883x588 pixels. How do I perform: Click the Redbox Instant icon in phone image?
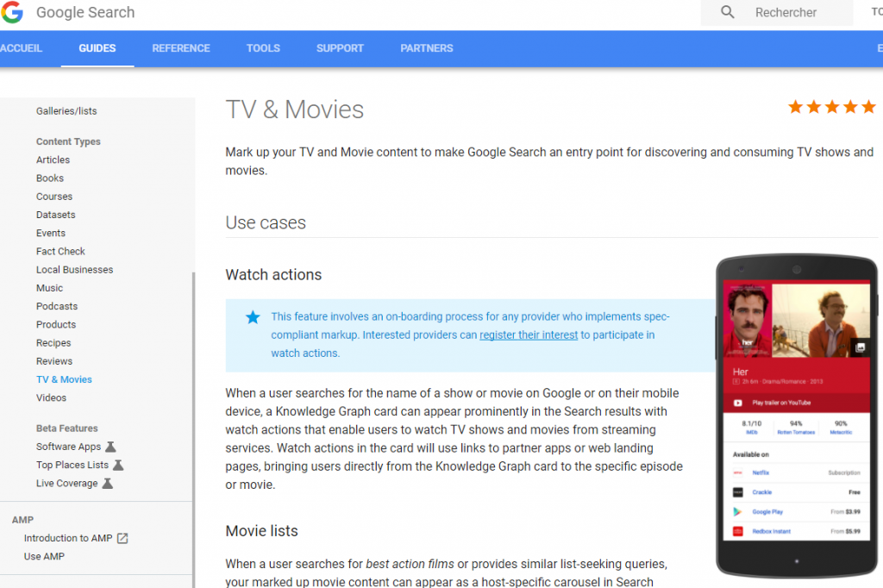tap(738, 531)
